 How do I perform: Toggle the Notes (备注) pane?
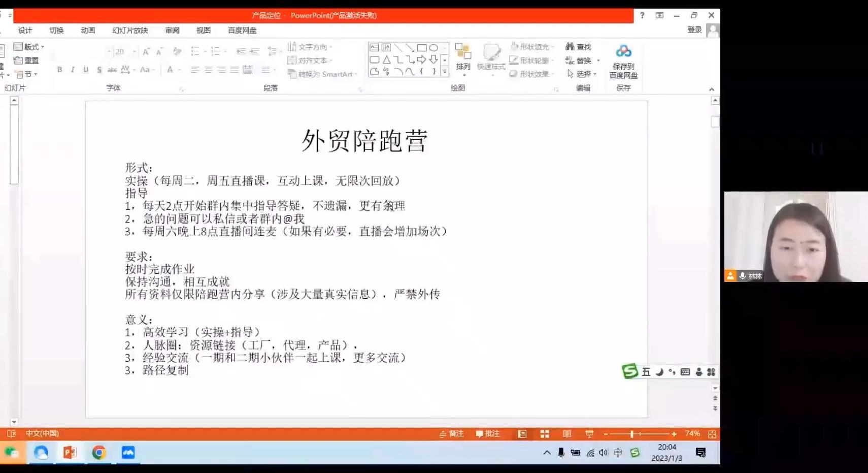click(451, 434)
